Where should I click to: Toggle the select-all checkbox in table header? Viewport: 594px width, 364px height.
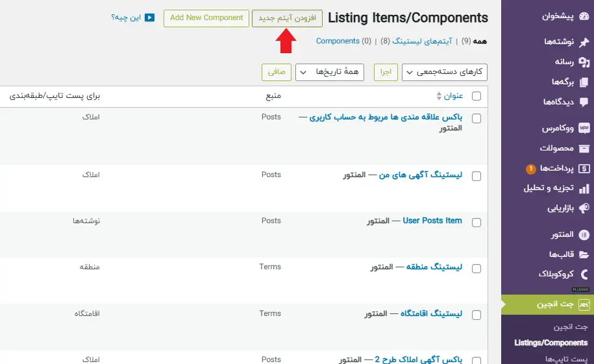point(476,96)
